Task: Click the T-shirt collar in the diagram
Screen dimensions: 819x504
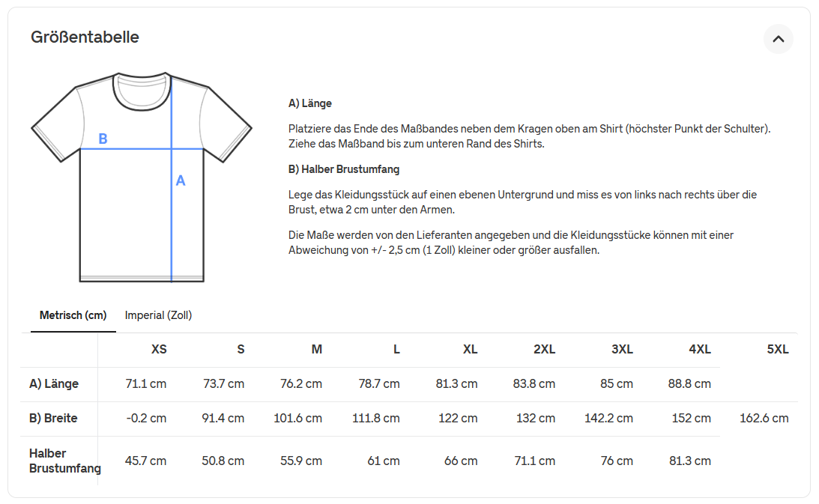Action: 142,91
